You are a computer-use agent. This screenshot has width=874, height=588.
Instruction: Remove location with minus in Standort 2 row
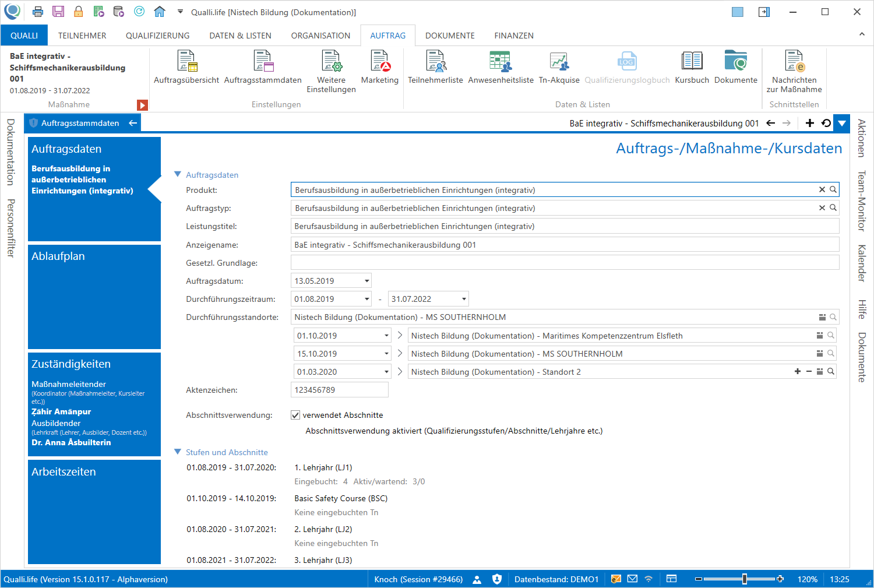click(809, 371)
